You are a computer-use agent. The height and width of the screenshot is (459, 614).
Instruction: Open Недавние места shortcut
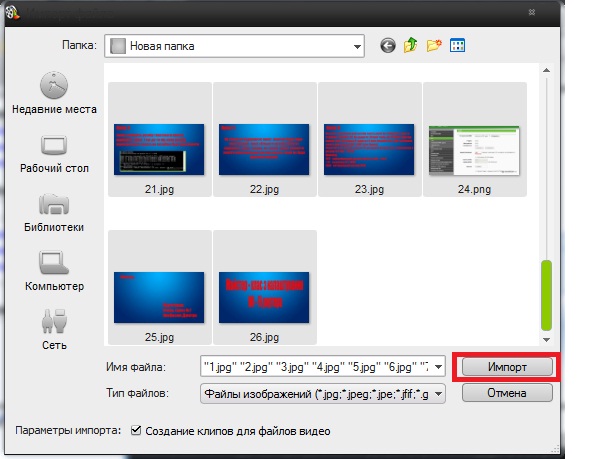coord(54,93)
